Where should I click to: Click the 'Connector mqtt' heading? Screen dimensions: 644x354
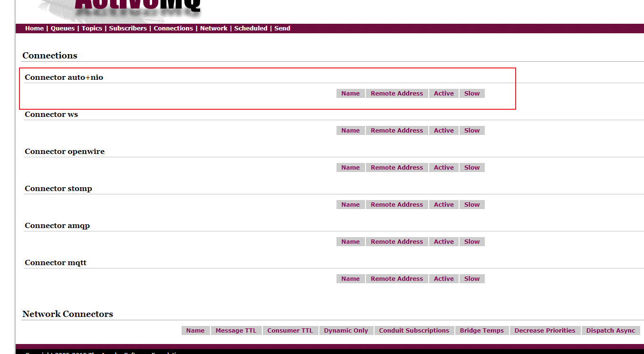[x=56, y=263]
